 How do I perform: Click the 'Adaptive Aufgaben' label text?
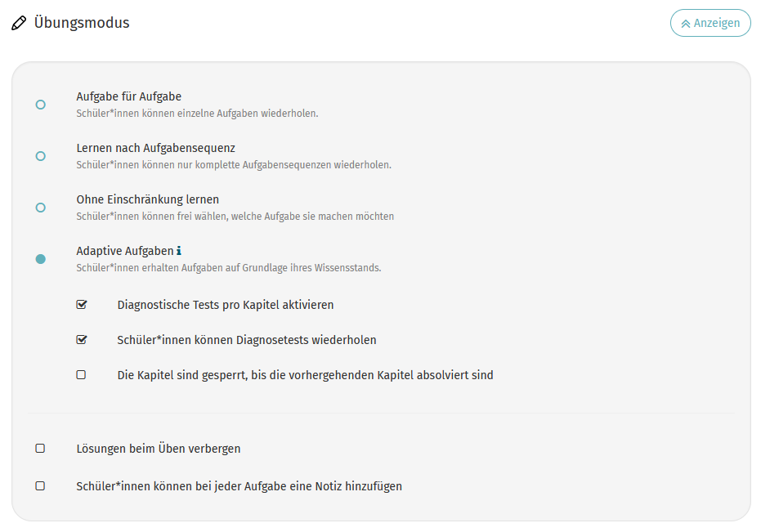[124, 251]
